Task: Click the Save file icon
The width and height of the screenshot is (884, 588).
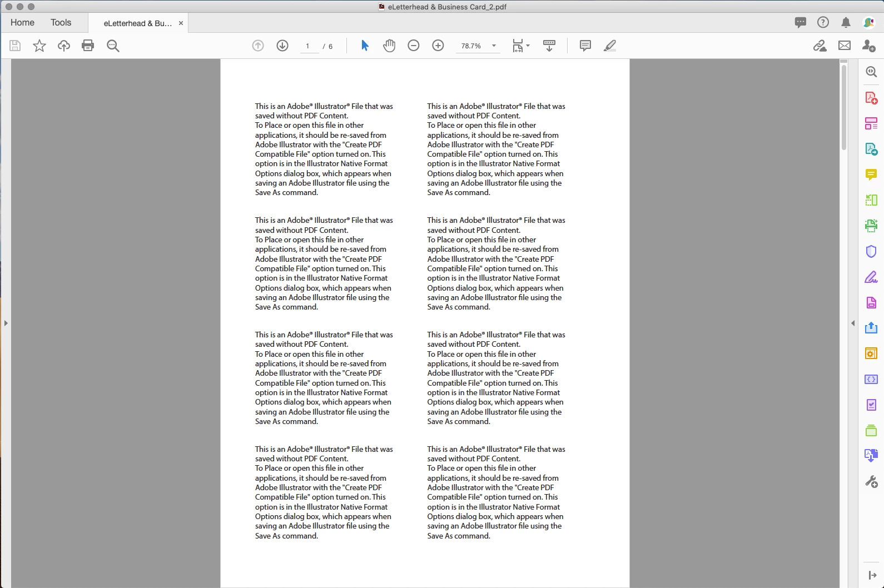Action: tap(15, 46)
